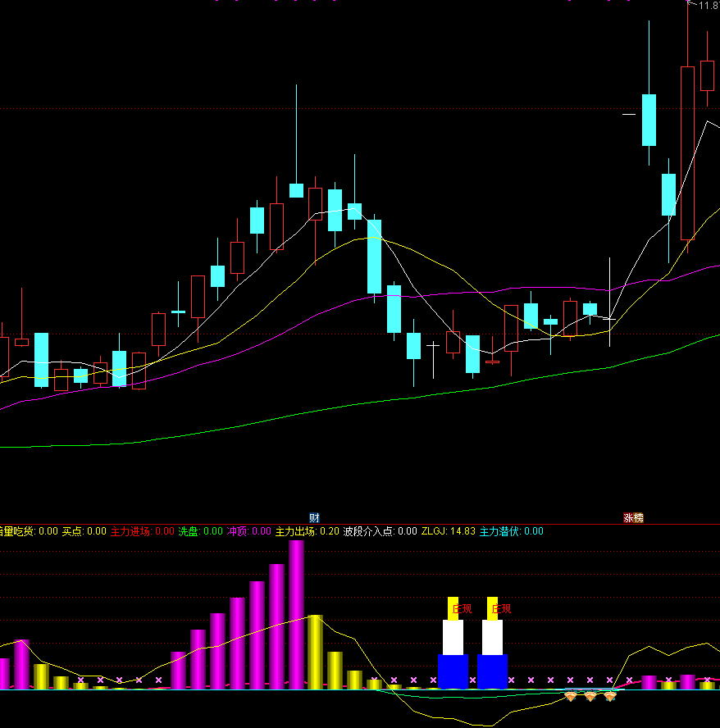The height and width of the screenshot is (728, 720).
Task: Click the rightmost orange diamond signal icon
Action: pyautogui.click(x=610, y=696)
